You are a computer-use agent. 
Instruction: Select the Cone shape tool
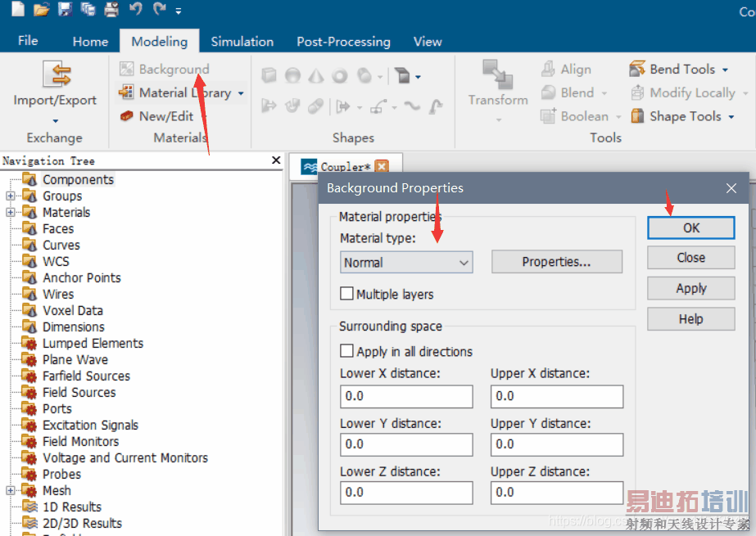point(316,75)
